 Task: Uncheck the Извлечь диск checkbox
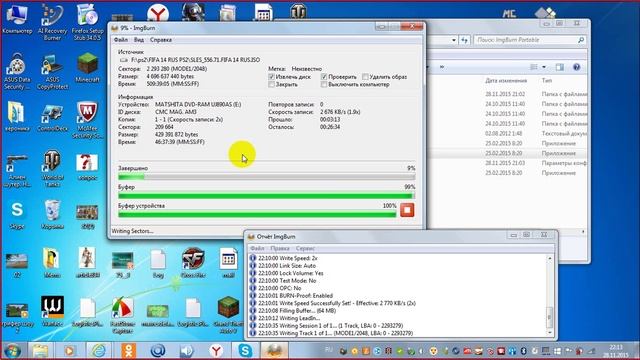[271, 77]
